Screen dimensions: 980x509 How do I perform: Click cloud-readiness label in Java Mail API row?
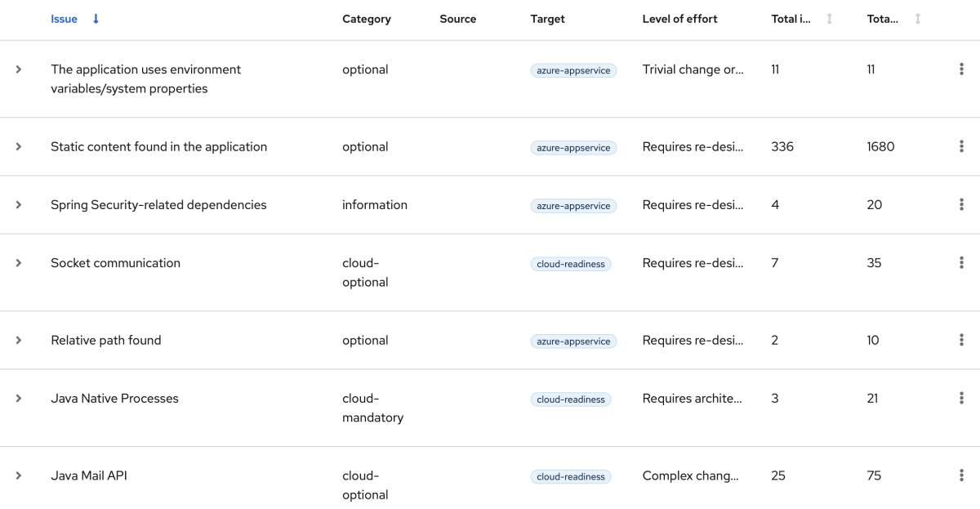(x=571, y=476)
